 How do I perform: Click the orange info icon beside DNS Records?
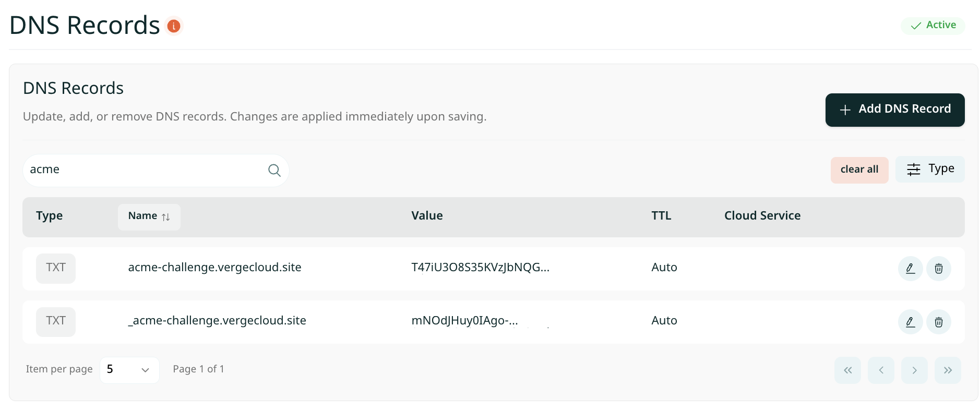(x=174, y=26)
